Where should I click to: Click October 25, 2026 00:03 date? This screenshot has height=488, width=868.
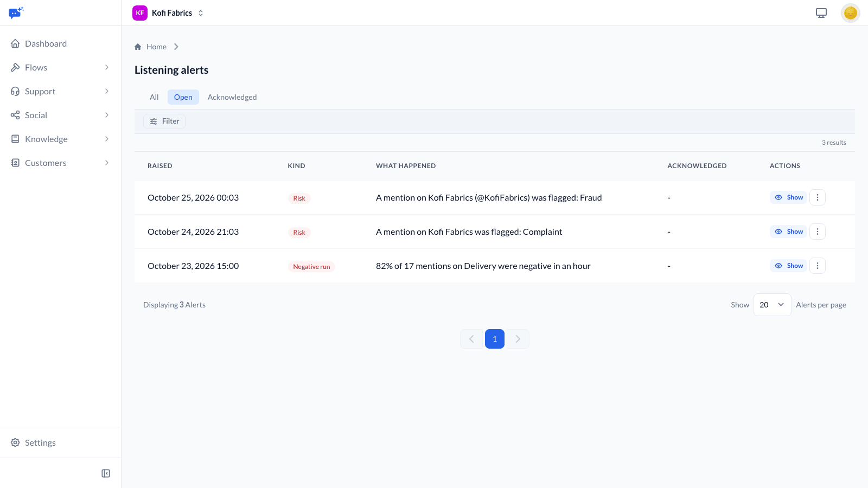coord(193,197)
